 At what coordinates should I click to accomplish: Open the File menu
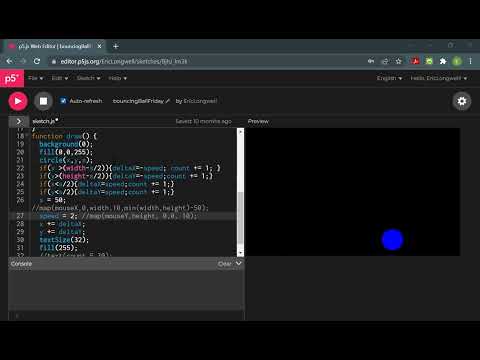click(36, 78)
